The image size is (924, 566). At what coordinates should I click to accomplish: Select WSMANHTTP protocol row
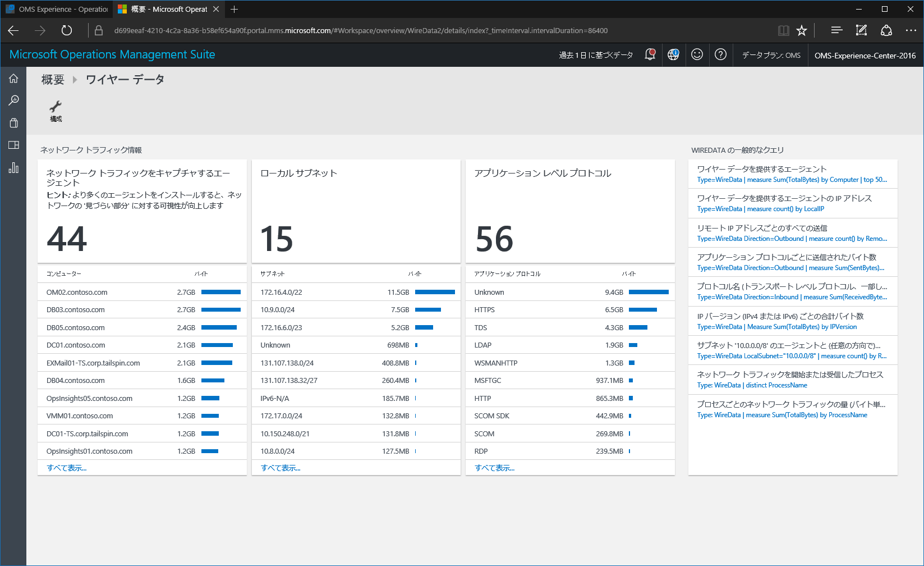(x=570, y=363)
